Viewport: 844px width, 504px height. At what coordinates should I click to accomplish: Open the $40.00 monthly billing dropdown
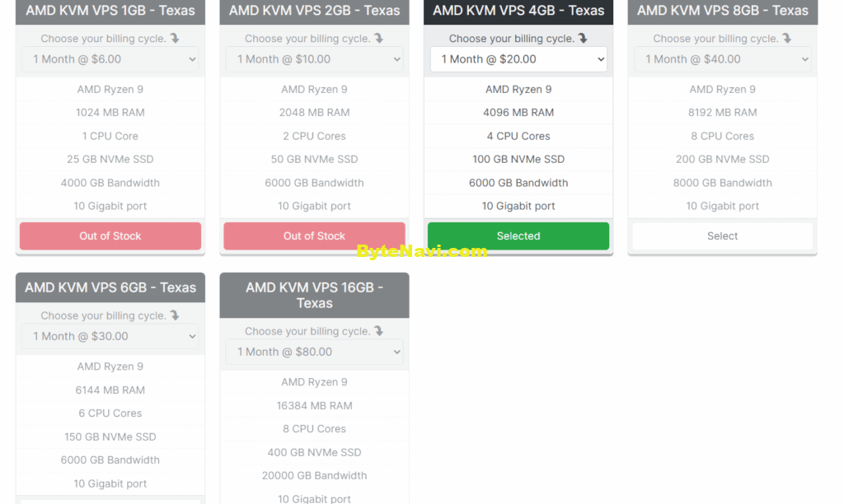(722, 59)
